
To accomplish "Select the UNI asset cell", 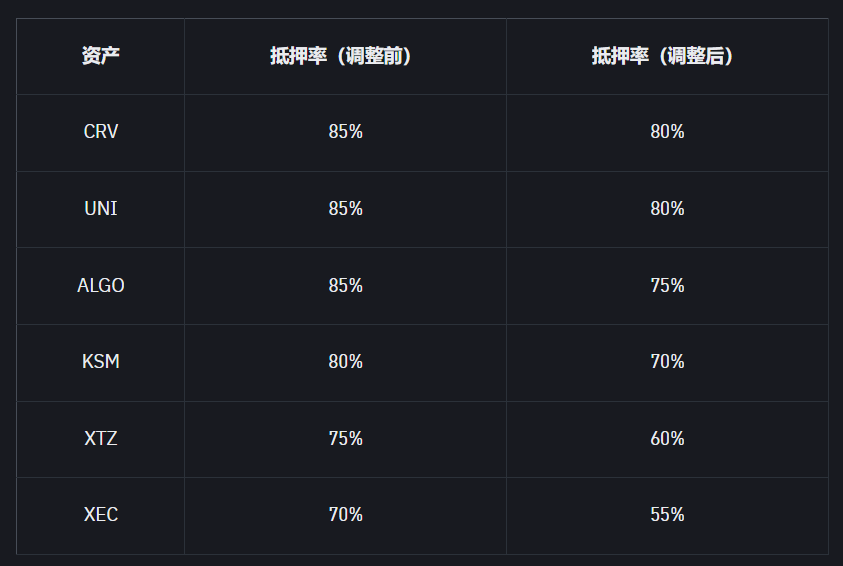I will [101, 209].
